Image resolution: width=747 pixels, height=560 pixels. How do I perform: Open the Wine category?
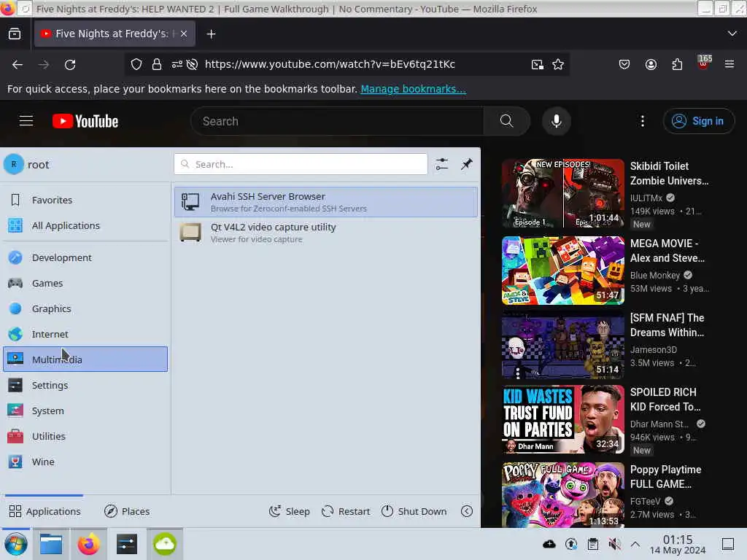(x=85, y=462)
